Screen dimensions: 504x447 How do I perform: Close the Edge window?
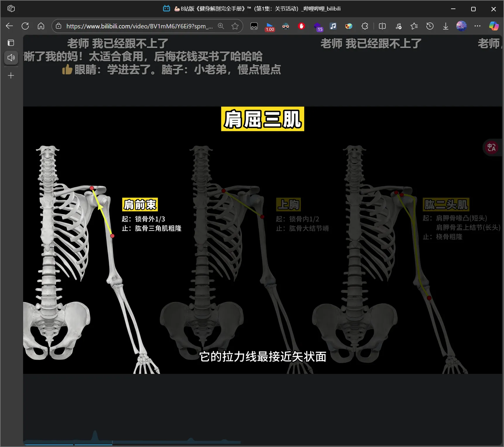click(493, 9)
